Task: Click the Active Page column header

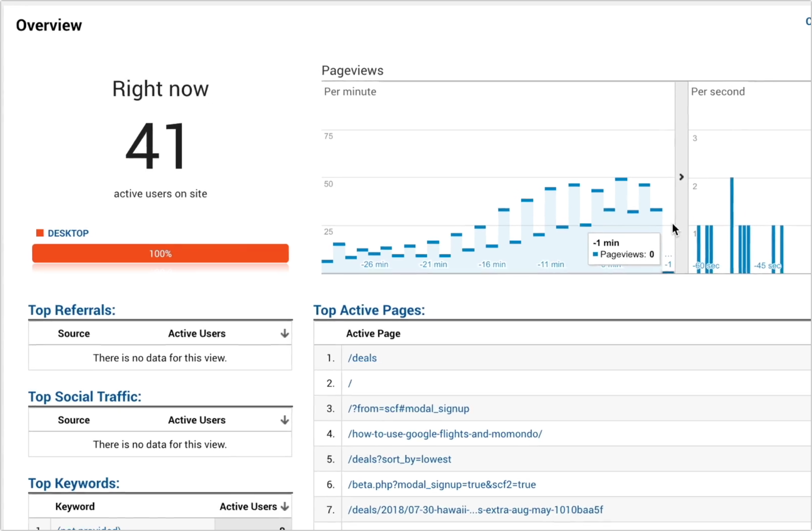Action: click(x=373, y=333)
